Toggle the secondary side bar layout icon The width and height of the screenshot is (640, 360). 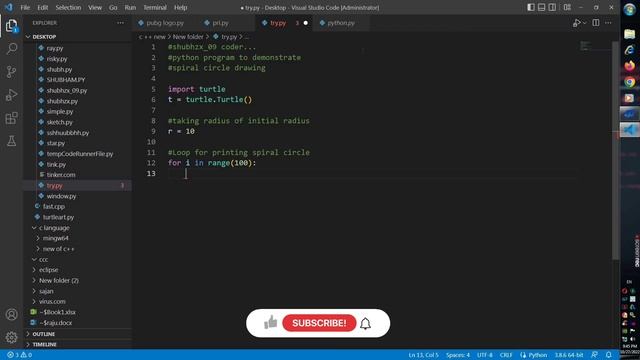tap(552, 7)
